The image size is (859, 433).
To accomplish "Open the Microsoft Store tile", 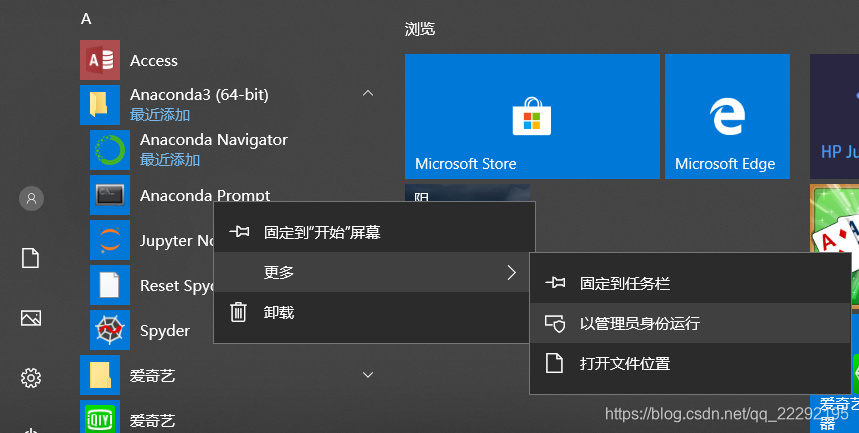I will click(x=532, y=116).
